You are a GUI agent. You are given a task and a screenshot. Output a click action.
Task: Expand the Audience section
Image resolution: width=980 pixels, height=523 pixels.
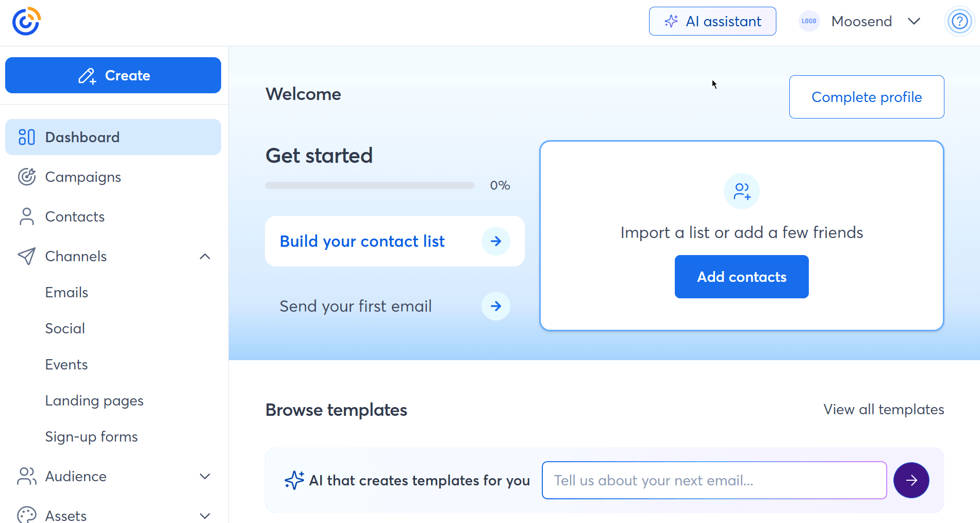205,476
